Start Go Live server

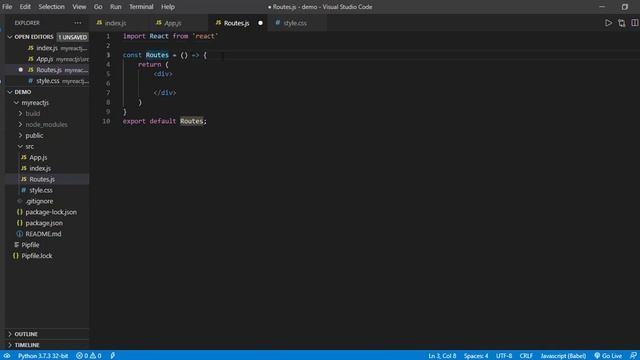(608, 356)
